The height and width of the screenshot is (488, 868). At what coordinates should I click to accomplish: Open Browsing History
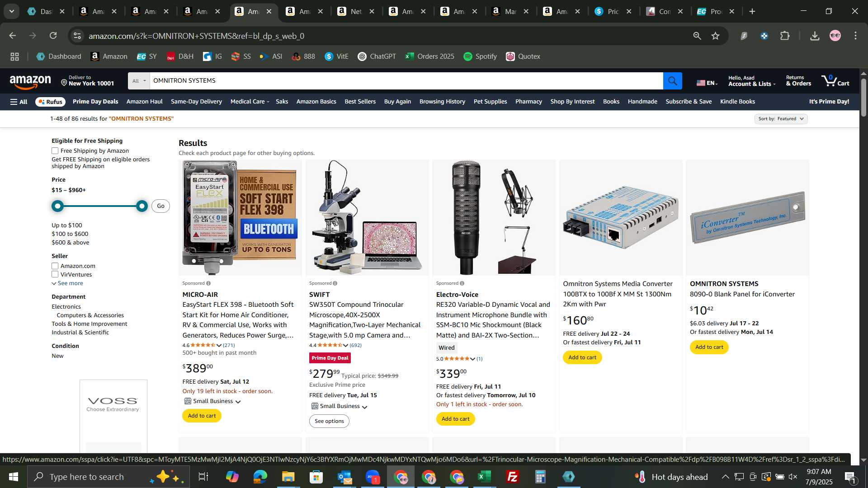point(442,102)
